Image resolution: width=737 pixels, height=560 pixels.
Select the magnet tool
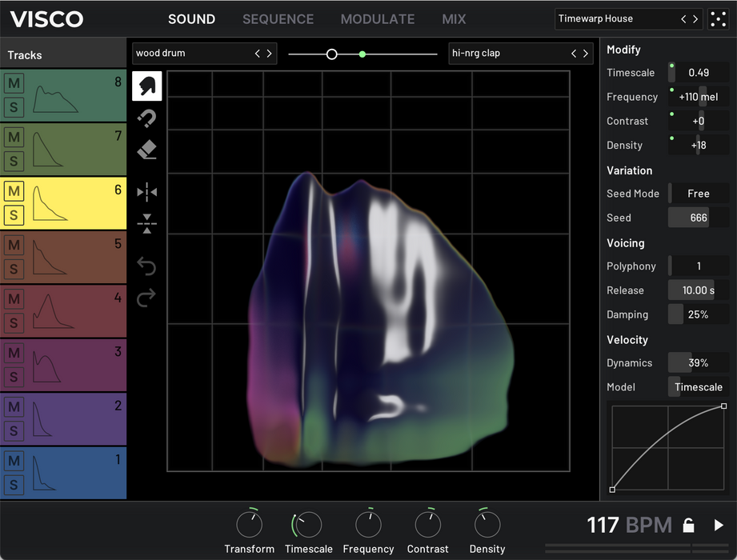[x=147, y=118]
